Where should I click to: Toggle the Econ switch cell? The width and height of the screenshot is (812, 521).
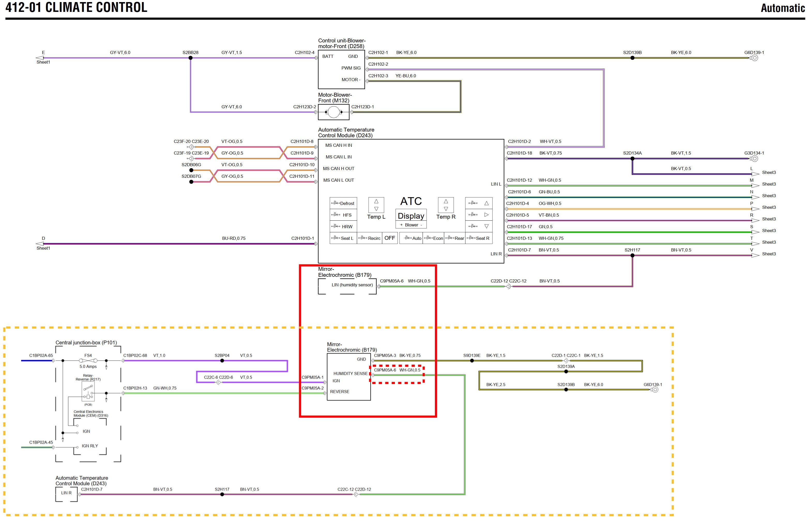coord(433,238)
